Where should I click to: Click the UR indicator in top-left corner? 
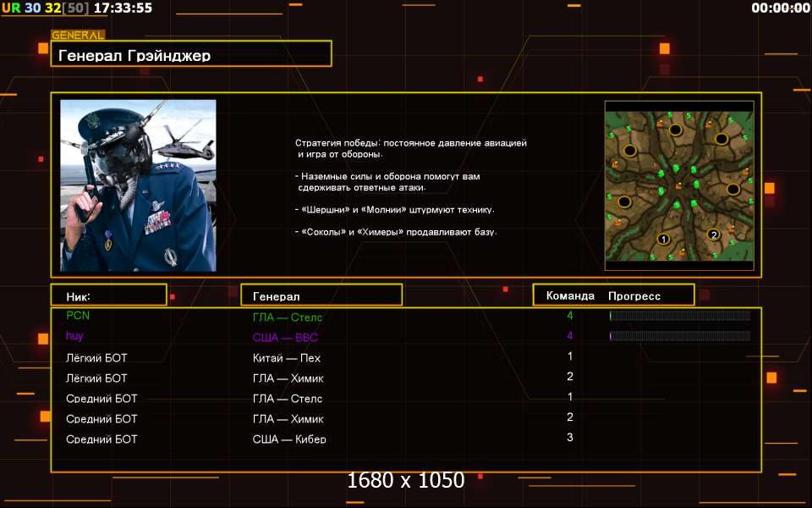tap(11, 8)
